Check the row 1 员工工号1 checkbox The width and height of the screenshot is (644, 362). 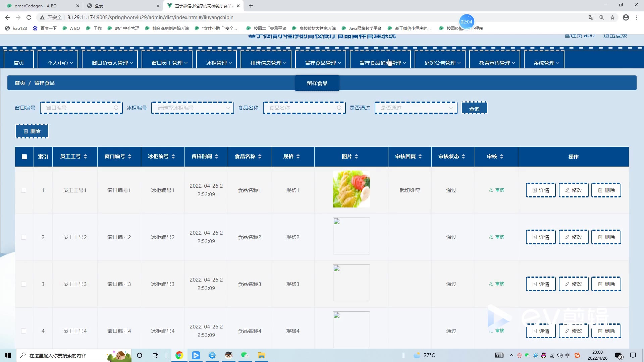pos(23,190)
